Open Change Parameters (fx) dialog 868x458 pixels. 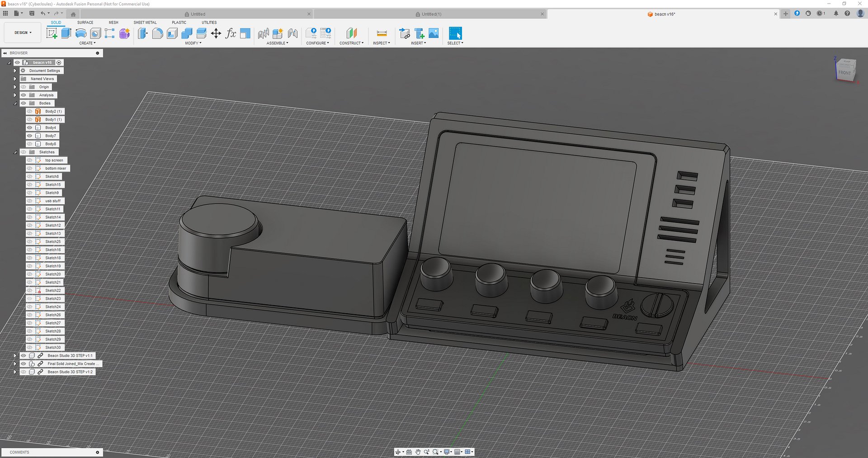click(231, 33)
